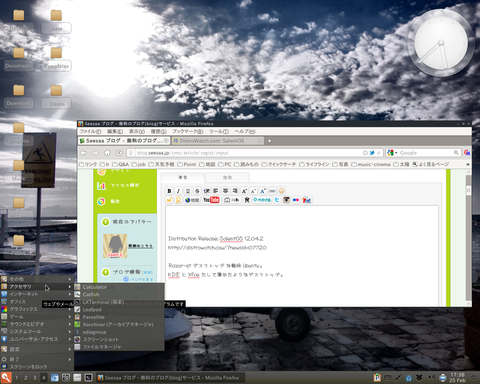Switch to workspace 2 in the pager
Screen dimensions: 480x384
[25, 378]
